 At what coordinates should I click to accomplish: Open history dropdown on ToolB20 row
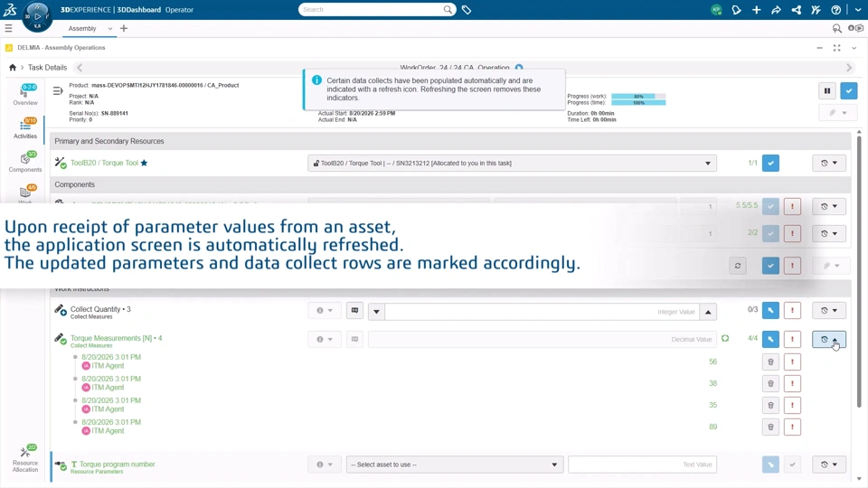[x=829, y=164]
